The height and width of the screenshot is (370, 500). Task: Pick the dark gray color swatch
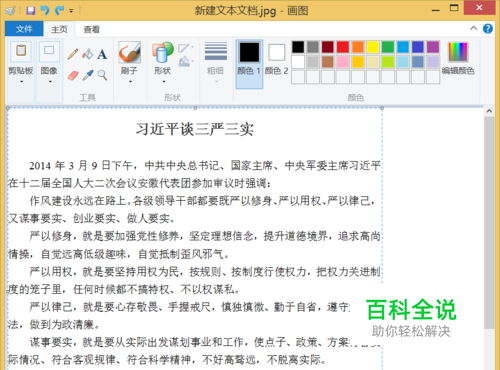pos(313,47)
